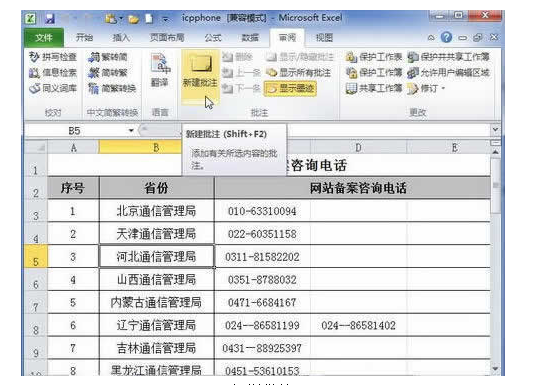Click 新建批注 new comment button
This screenshot has height=385, width=545.
coord(200,76)
